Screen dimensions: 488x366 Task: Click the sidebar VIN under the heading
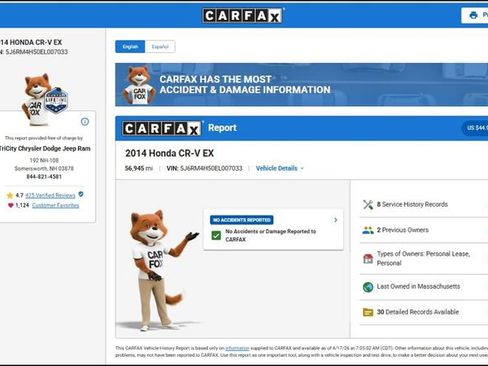pos(34,52)
